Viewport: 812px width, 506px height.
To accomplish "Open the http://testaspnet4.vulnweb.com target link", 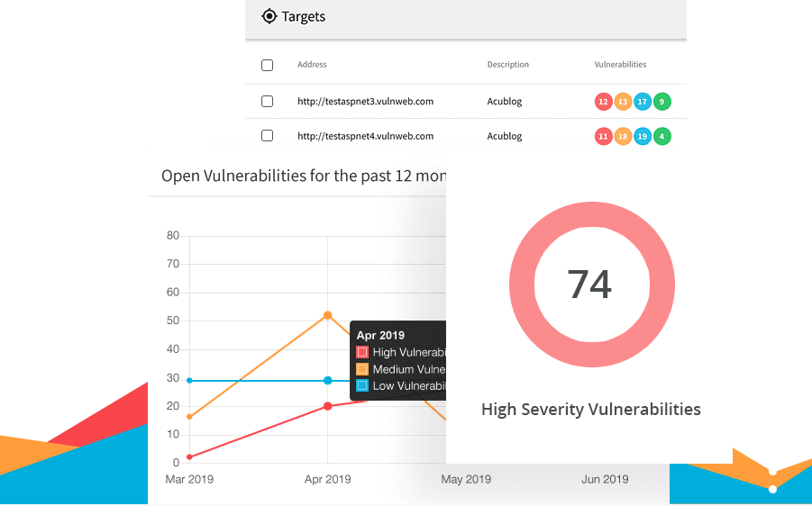I will tap(365, 137).
